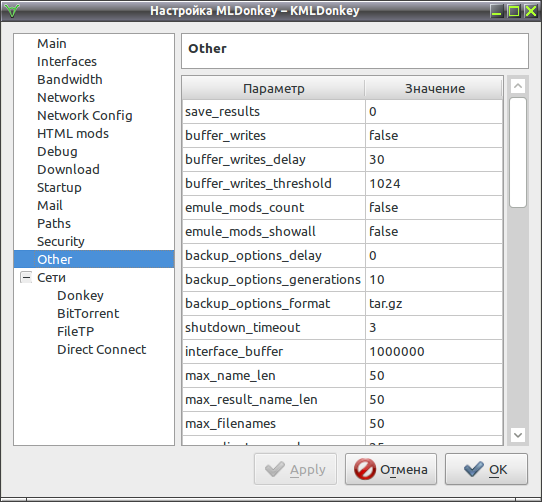This screenshot has width=542, height=502.
Task: Select Interfaces in the sidebar
Action: pos(67,62)
